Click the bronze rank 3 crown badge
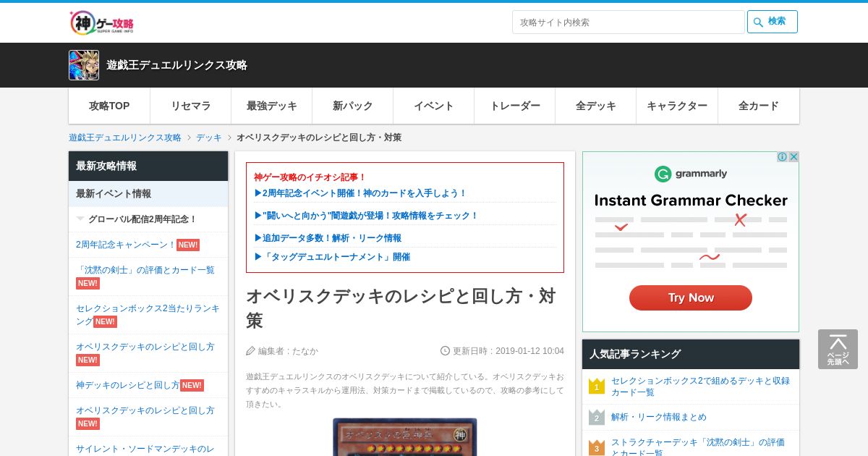 click(x=597, y=448)
